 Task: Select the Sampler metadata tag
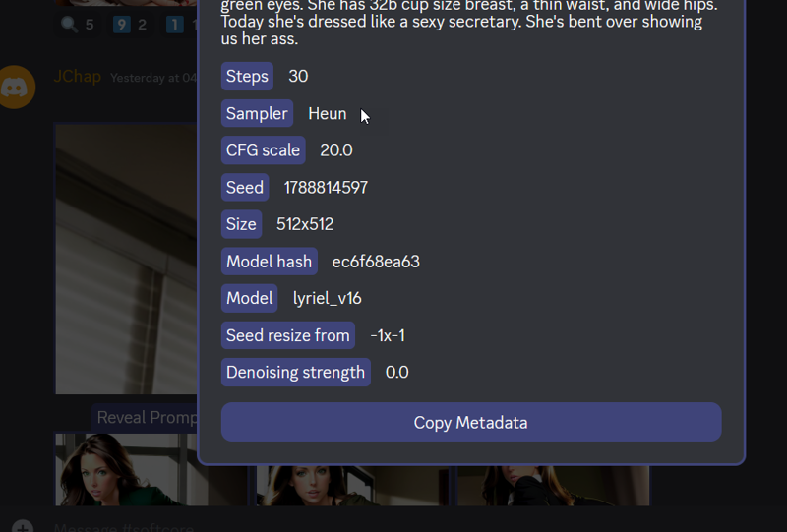pos(257,113)
